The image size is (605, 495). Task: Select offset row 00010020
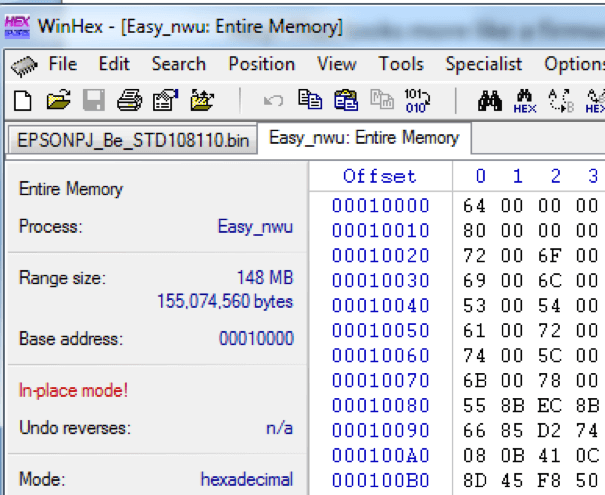tap(380, 255)
